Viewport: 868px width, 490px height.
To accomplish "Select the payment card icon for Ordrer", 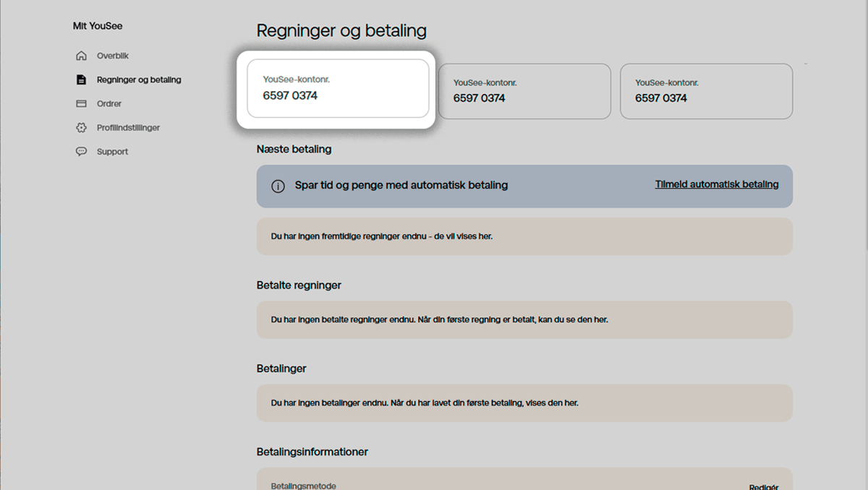I will click(x=82, y=103).
